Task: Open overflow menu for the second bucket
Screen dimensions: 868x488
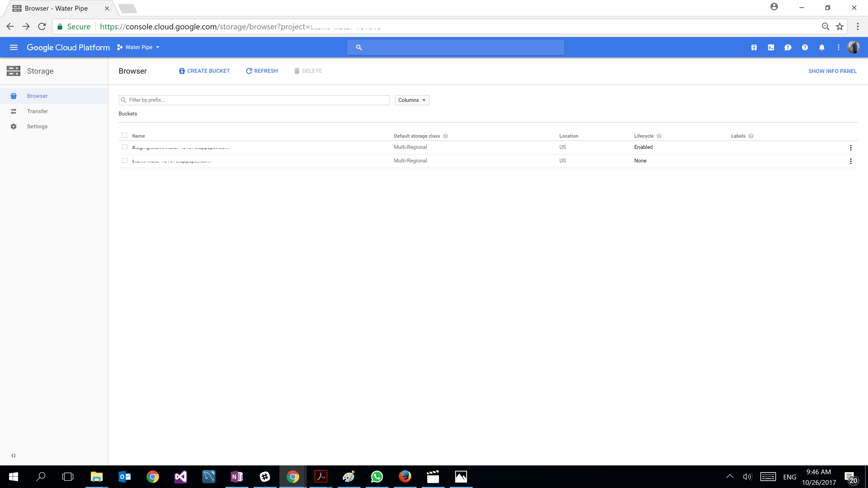Action: point(851,161)
